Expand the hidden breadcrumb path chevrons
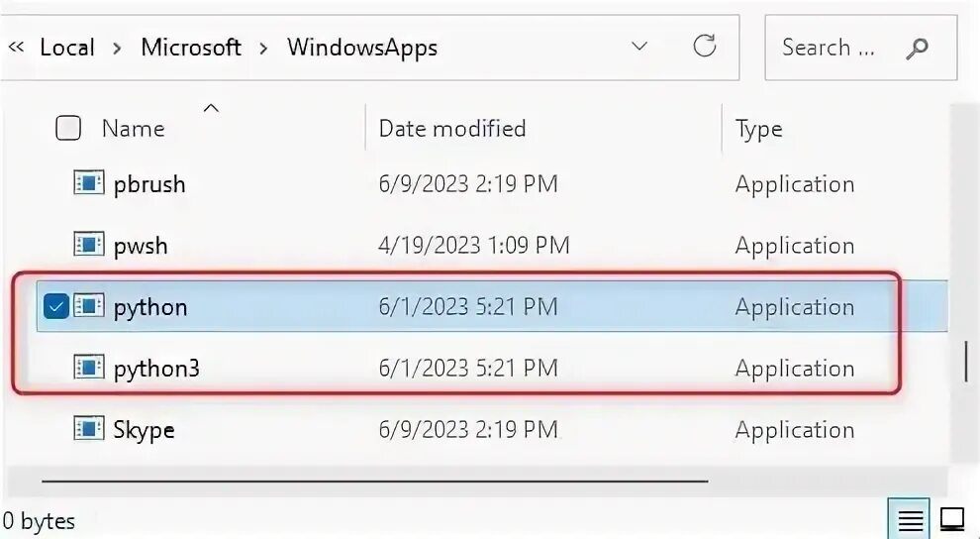980x539 pixels. [x=16, y=47]
